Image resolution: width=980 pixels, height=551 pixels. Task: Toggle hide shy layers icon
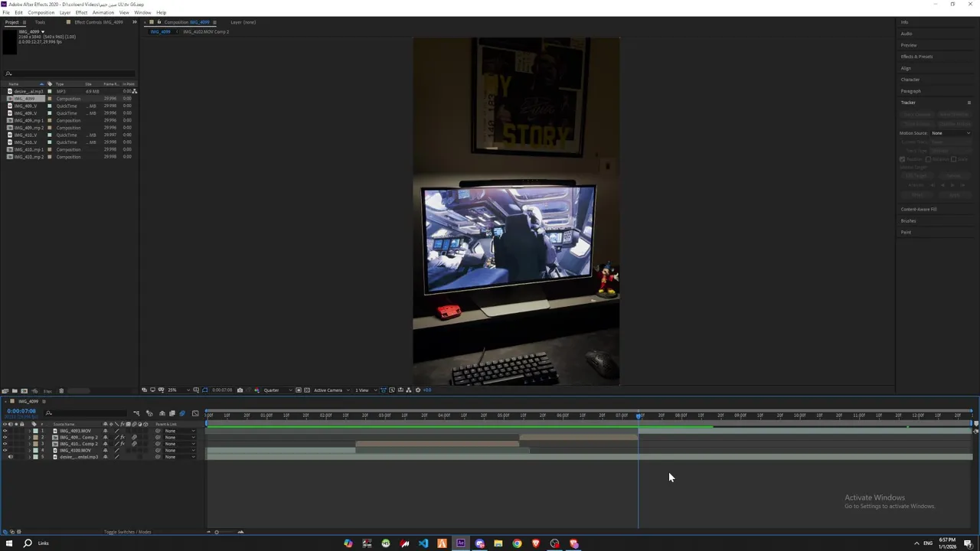pyautogui.click(x=162, y=413)
